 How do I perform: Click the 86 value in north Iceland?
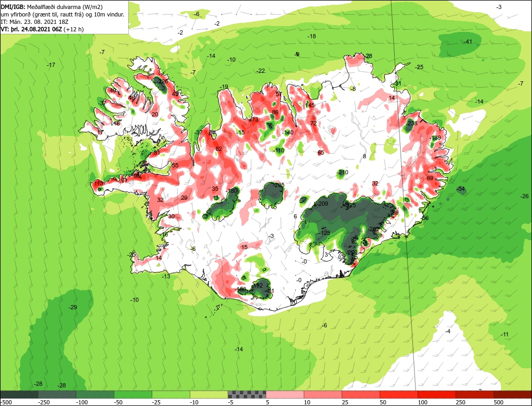pyautogui.click(x=275, y=112)
